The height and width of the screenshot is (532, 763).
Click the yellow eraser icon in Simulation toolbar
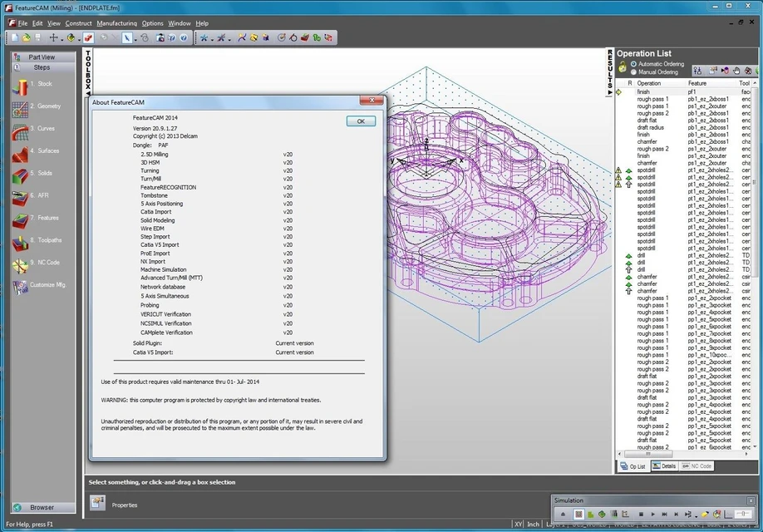pyautogui.click(x=705, y=514)
